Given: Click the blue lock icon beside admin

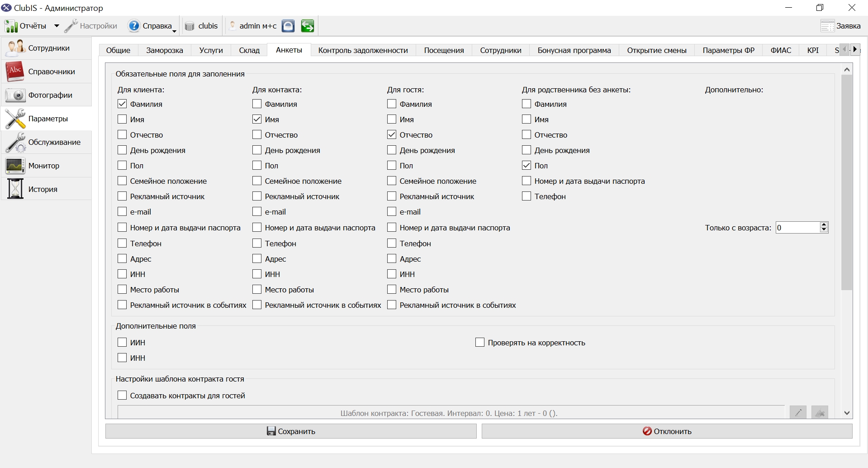Looking at the screenshot, I should [288, 26].
